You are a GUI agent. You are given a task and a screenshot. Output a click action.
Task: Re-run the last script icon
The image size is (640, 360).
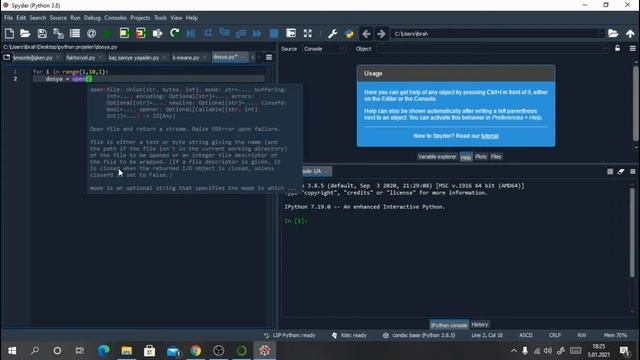point(175,33)
